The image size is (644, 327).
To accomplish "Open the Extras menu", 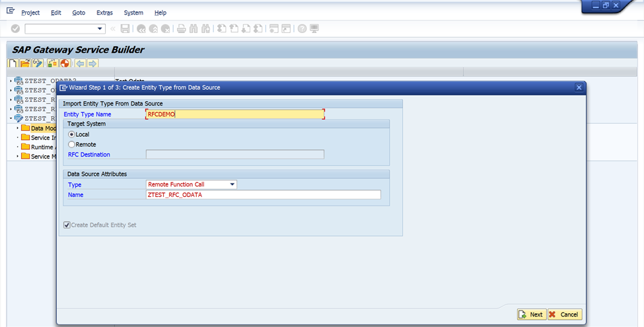I will 104,13.
